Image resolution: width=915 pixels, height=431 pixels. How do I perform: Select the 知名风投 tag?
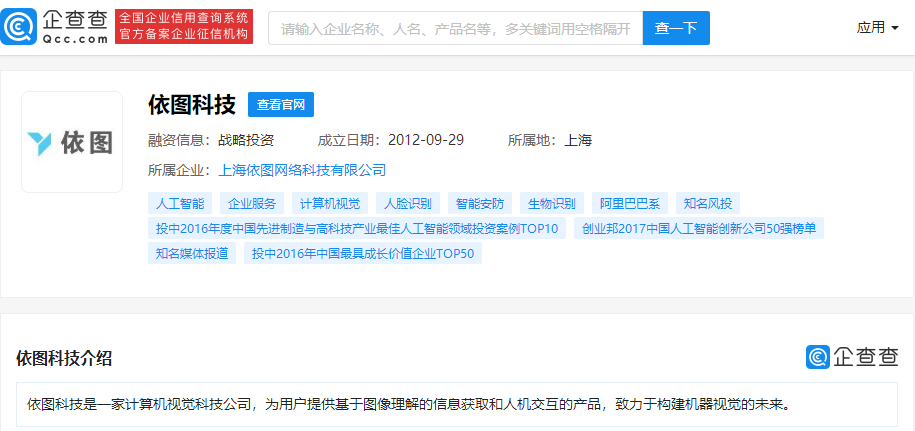(709, 203)
